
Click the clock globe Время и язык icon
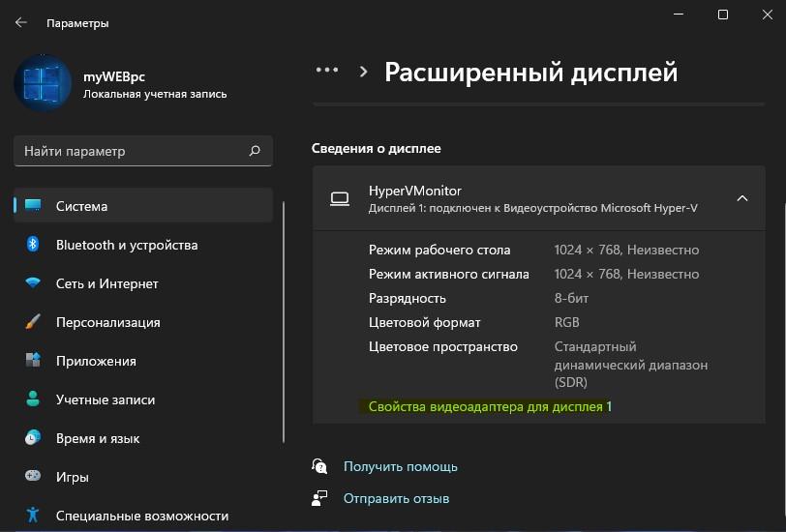33,437
